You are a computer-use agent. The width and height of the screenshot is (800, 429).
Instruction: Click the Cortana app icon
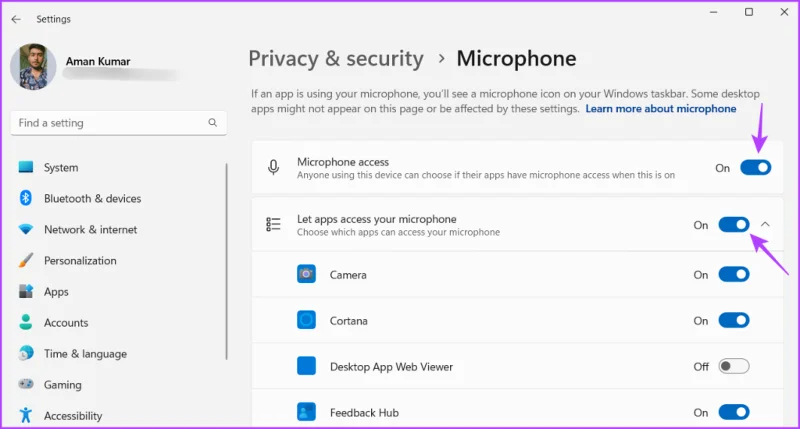tap(306, 320)
